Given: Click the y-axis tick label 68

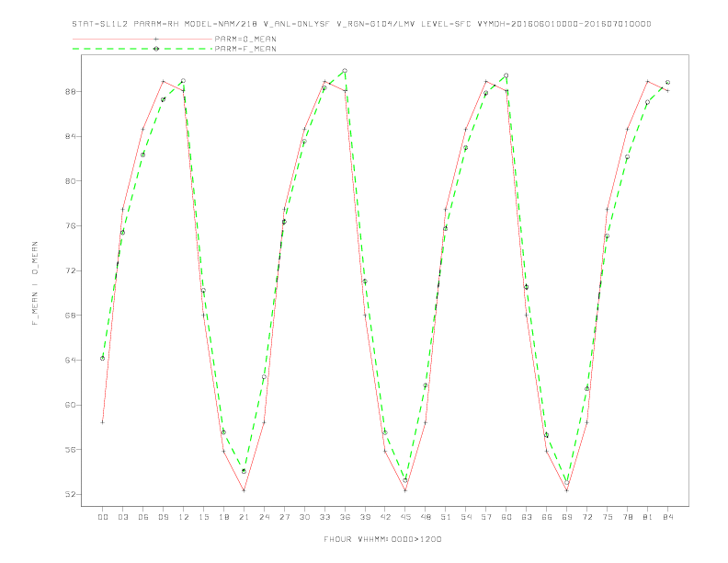Looking at the screenshot, I should tap(70, 315).
